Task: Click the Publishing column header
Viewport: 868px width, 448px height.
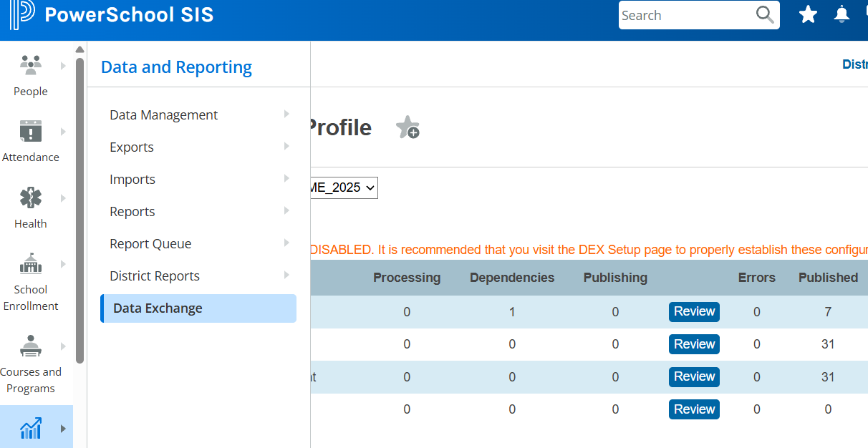Action: (x=615, y=278)
